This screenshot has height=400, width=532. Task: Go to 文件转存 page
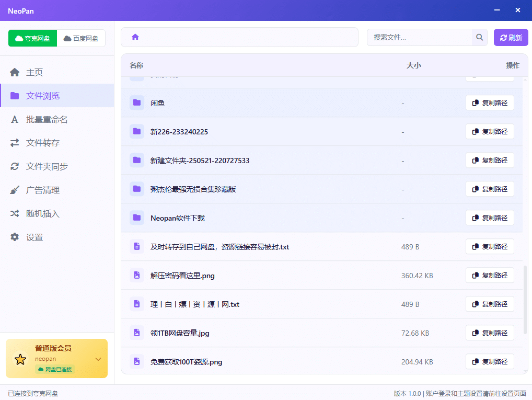click(x=57, y=143)
